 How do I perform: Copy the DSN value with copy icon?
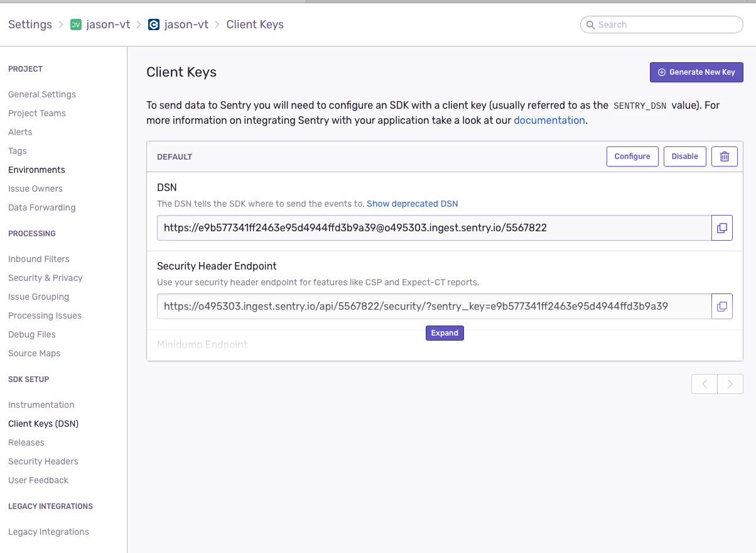(722, 227)
